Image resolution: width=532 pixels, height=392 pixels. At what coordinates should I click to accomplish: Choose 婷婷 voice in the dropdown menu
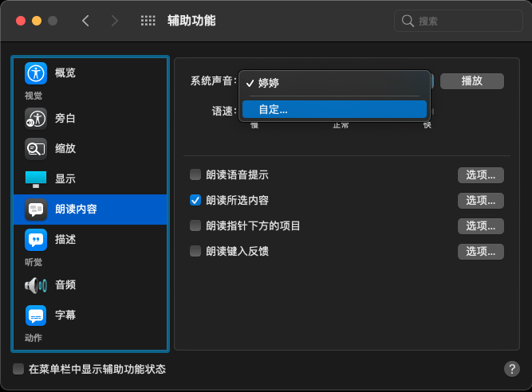[334, 83]
